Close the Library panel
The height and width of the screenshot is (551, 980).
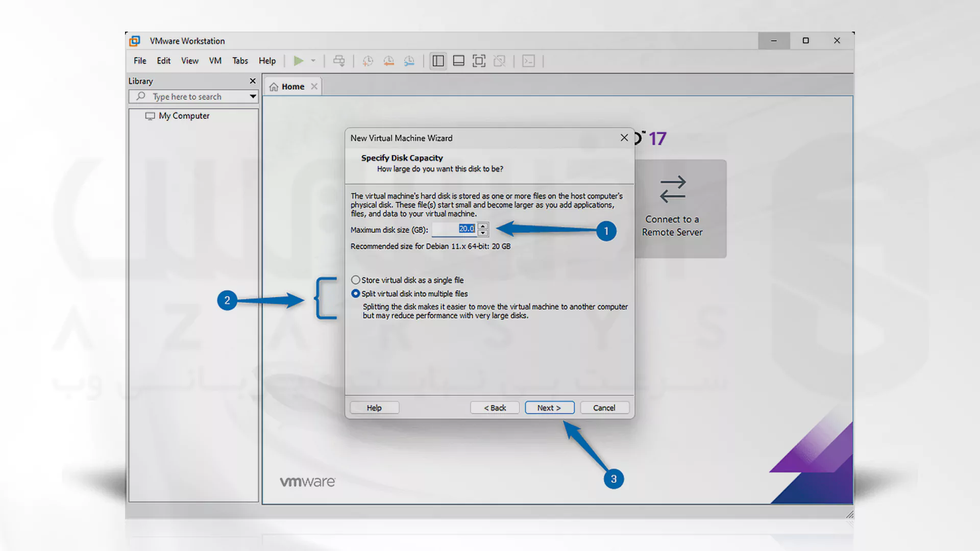click(x=253, y=81)
